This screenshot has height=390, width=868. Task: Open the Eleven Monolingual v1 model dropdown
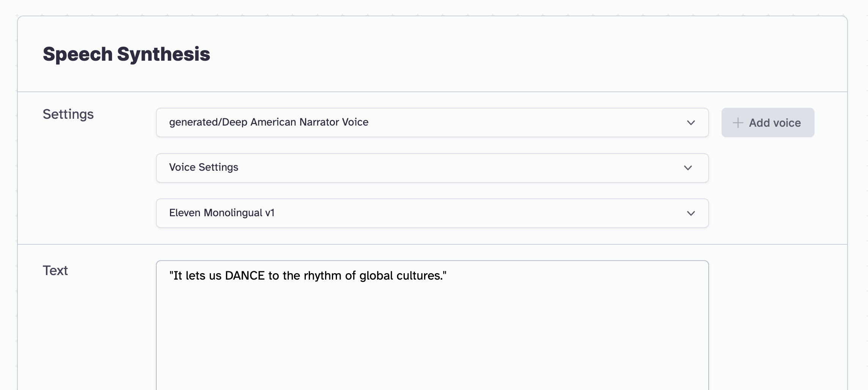(432, 213)
